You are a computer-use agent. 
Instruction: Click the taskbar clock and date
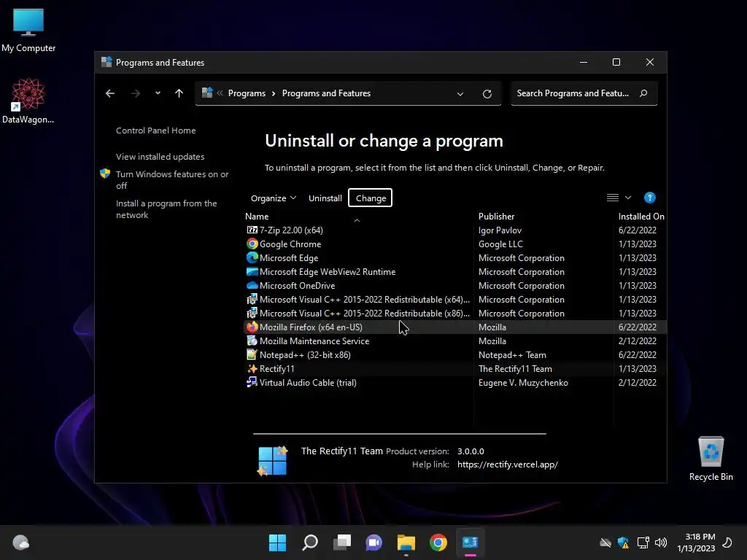[696, 542]
